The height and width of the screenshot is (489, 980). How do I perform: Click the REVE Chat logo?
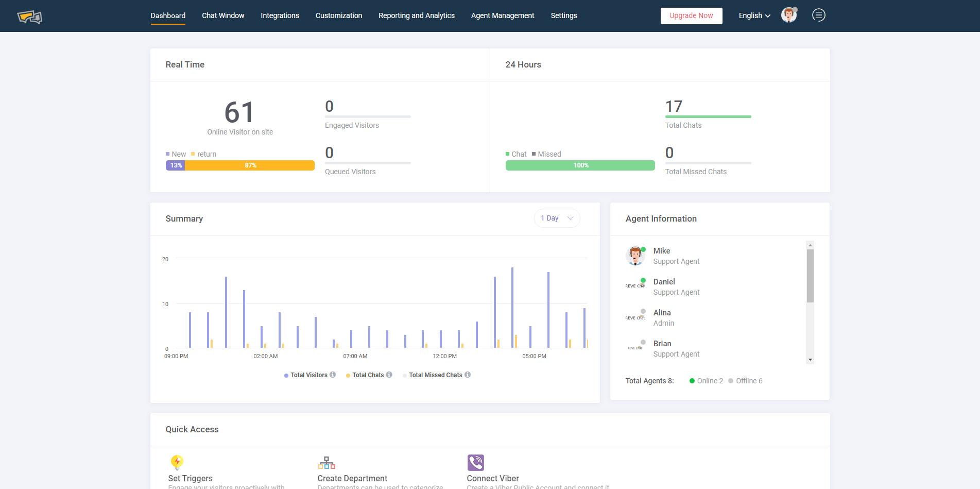point(29,16)
